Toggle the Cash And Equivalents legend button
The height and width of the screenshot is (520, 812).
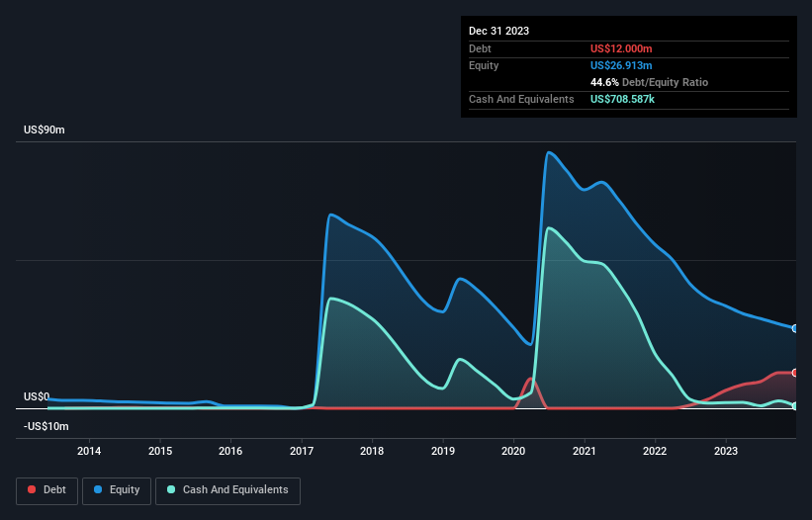[x=227, y=490]
